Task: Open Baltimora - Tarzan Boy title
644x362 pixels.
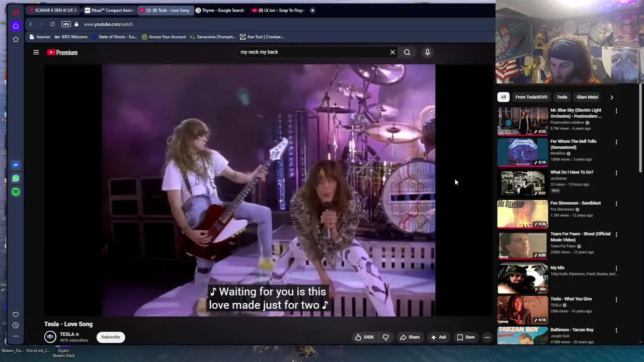Action: pyautogui.click(x=572, y=330)
